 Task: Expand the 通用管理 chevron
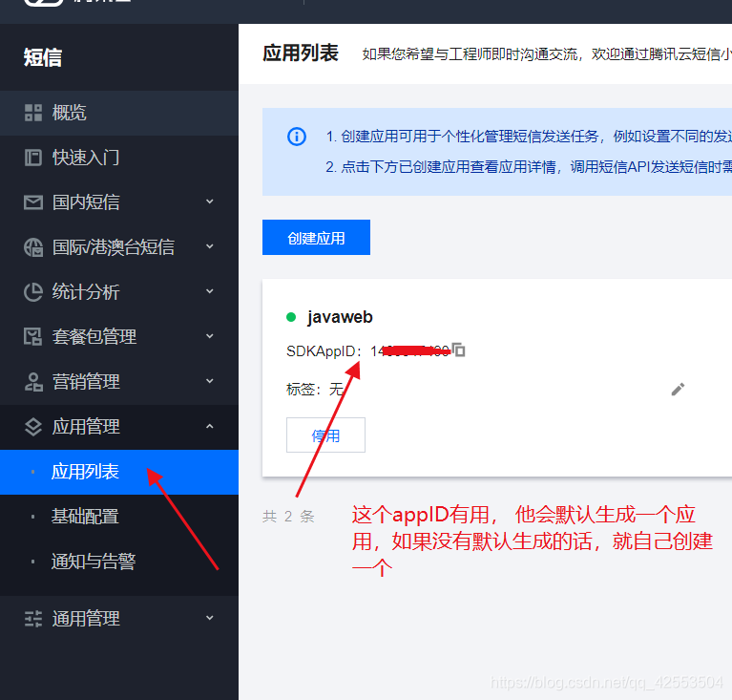coord(210,618)
